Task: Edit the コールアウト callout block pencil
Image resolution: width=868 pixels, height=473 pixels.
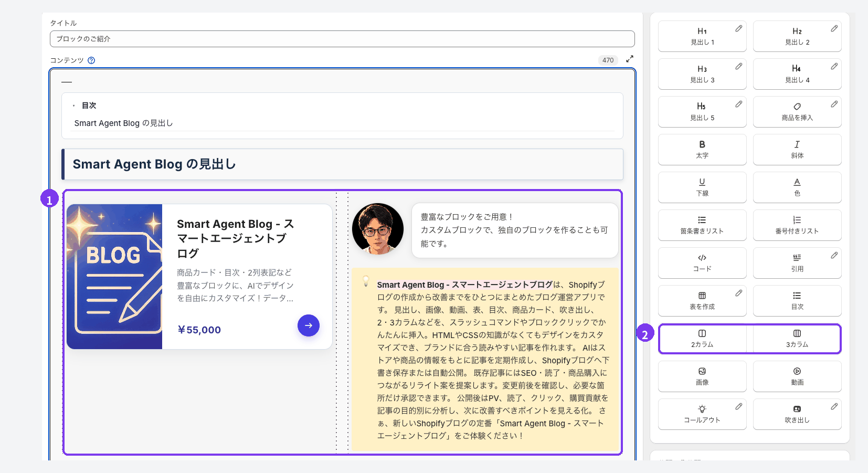Action: 738,406
